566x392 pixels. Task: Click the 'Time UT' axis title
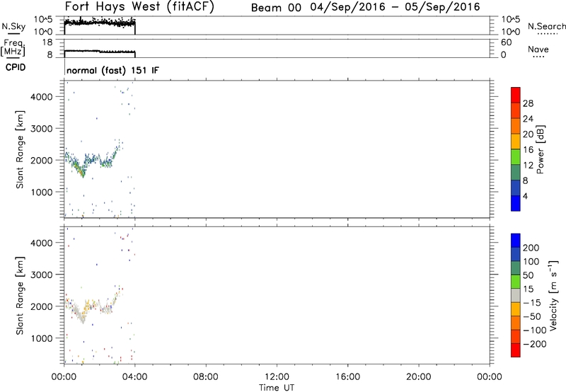pyautogui.click(x=277, y=388)
